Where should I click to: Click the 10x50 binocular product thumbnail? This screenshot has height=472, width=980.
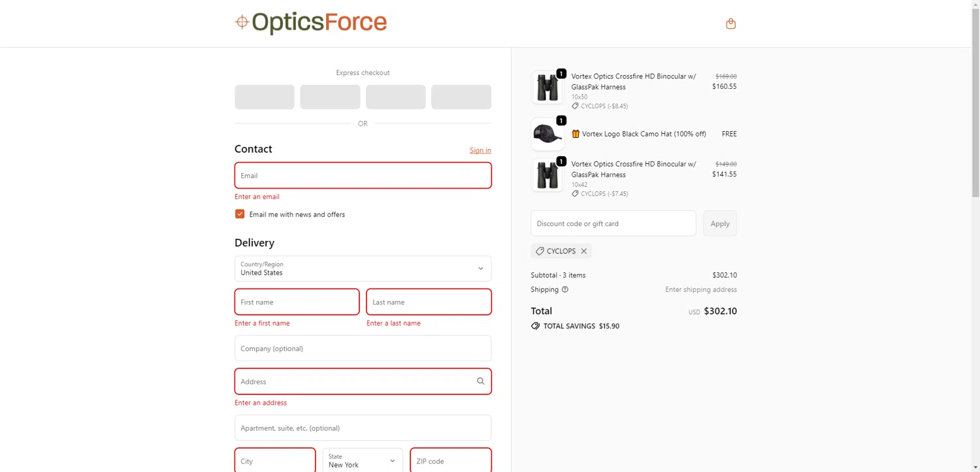coord(547,87)
